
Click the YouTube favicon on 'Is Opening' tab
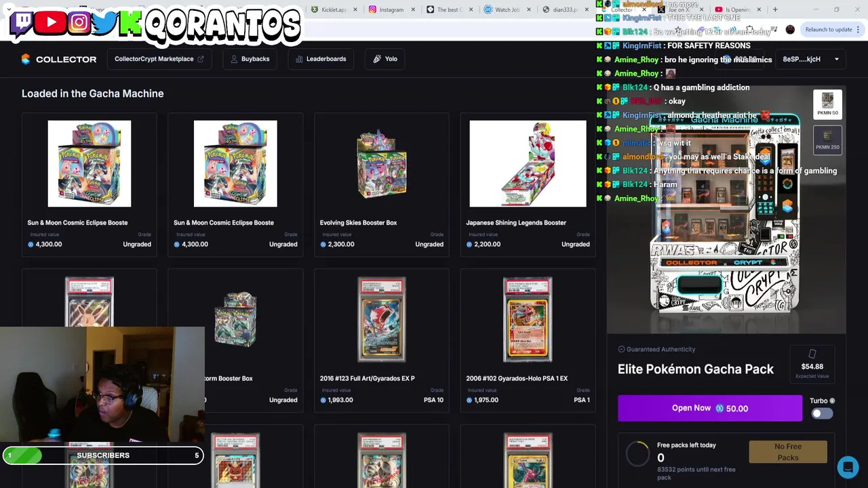click(719, 9)
